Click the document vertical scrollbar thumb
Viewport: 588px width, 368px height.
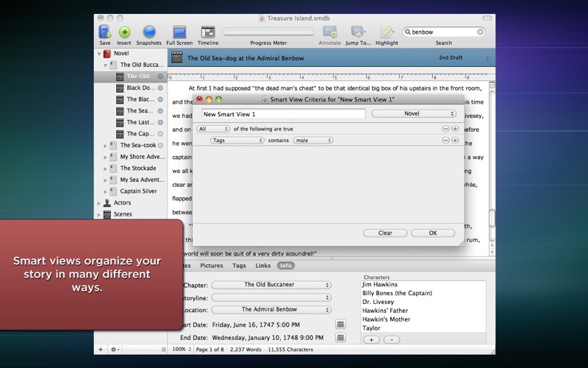[x=492, y=218]
